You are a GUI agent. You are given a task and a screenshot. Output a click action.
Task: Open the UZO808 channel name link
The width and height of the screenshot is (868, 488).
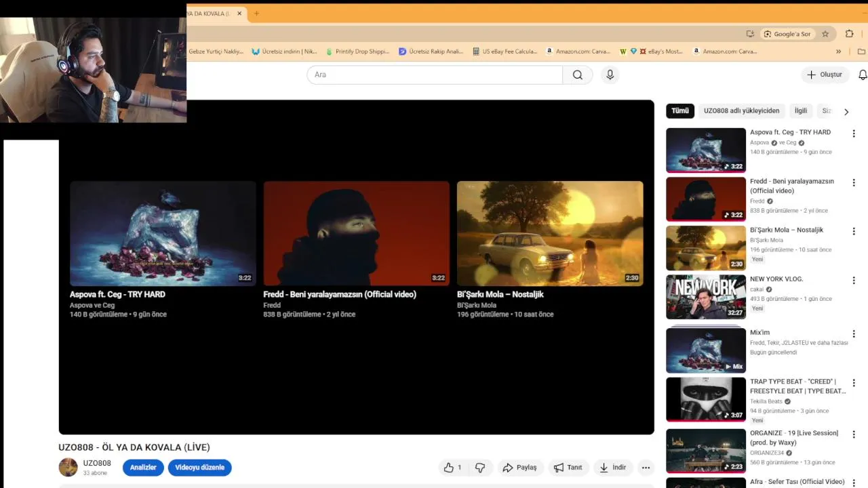[97, 464]
